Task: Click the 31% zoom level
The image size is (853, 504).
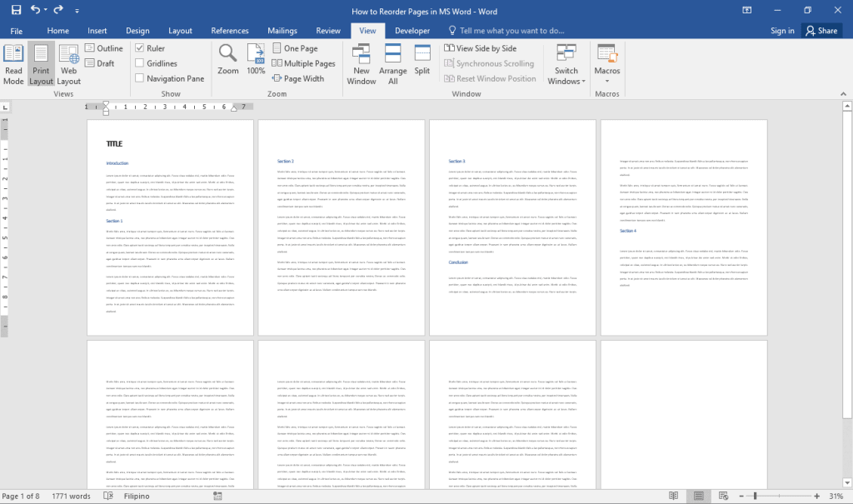Action: click(836, 496)
